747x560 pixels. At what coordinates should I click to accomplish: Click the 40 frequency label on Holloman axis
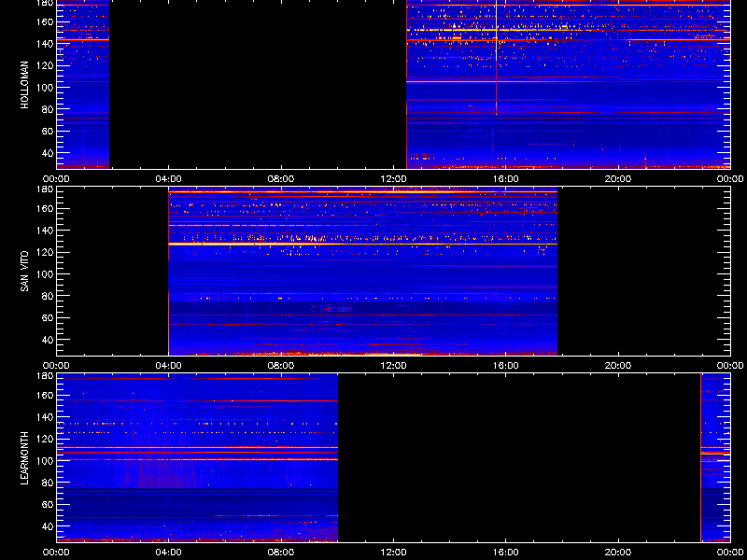pos(47,153)
